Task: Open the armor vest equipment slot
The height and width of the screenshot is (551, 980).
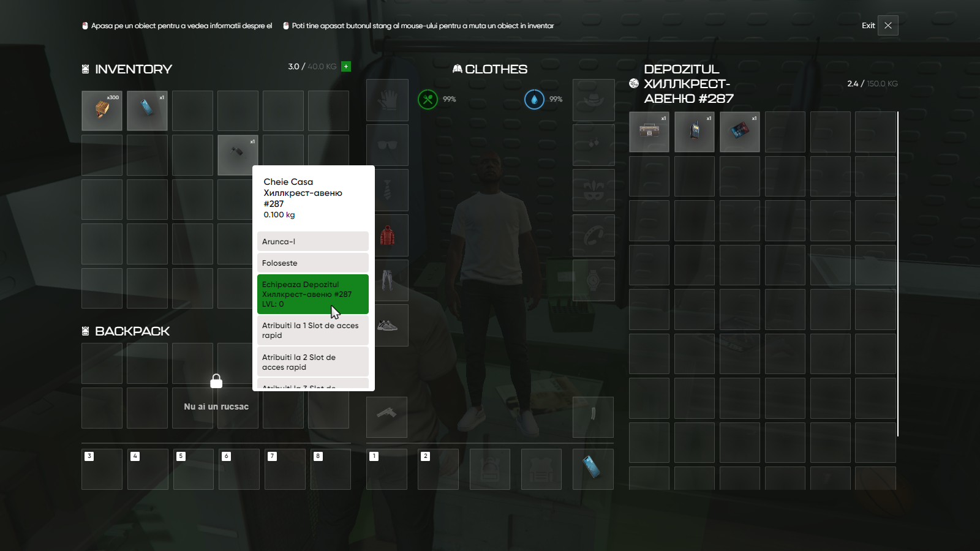Action: [541, 469]
